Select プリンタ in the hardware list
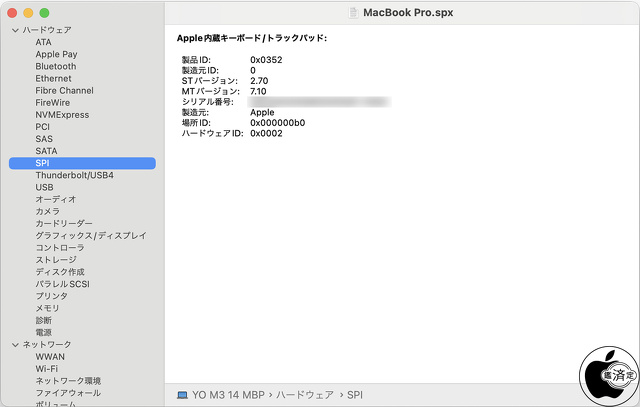The width and height of the screenshot is (640, 407). [x=51, y=296]
